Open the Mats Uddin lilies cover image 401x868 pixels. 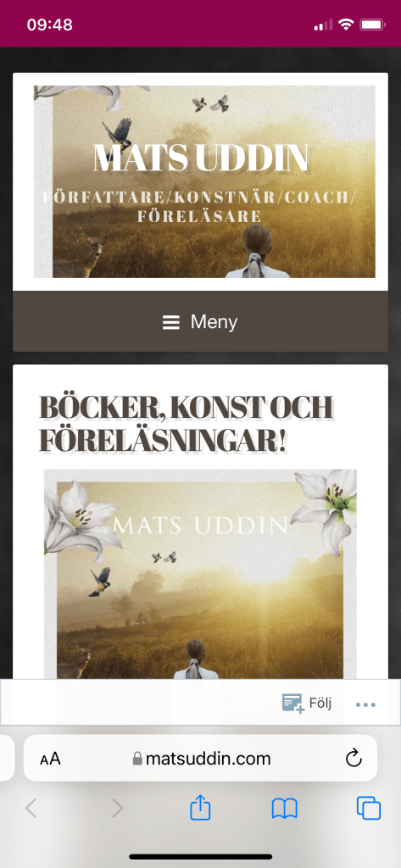click(x=200, y=574)
